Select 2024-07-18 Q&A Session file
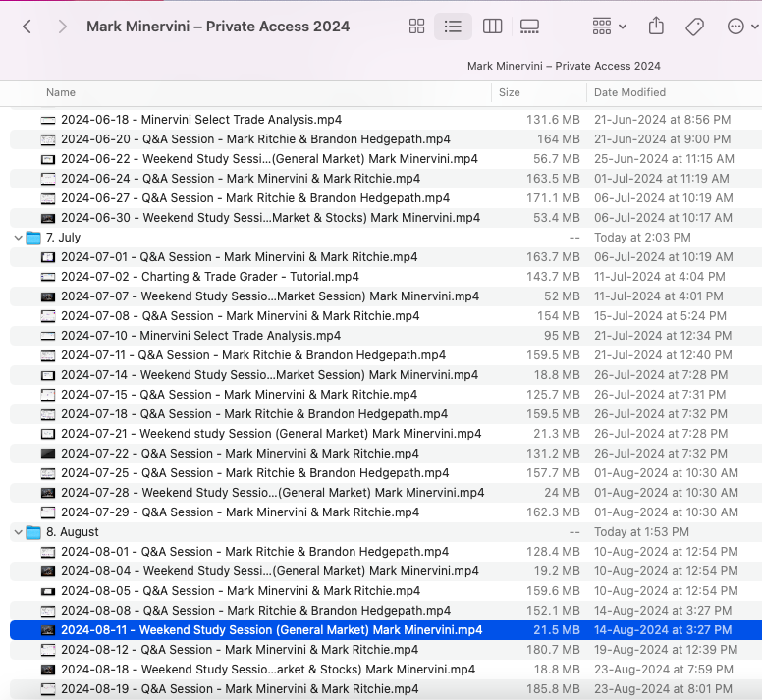 254,414
